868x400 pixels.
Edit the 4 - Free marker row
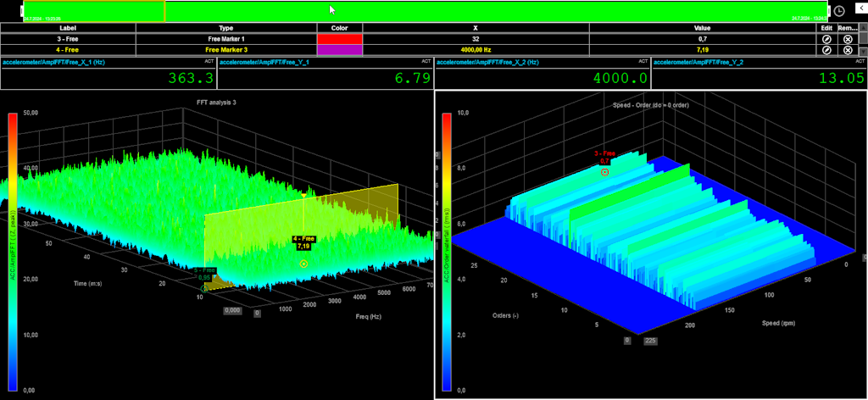[x=826, y=50]
